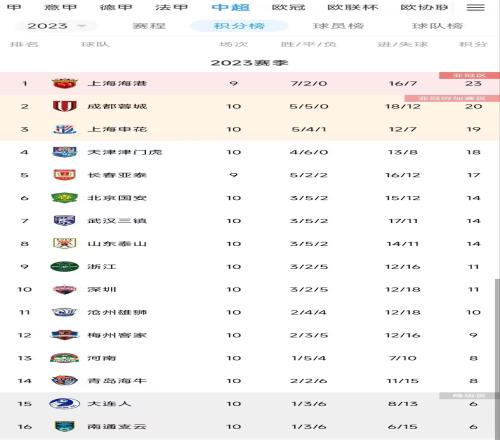Click the 深圳 team logo

(65, 289)
